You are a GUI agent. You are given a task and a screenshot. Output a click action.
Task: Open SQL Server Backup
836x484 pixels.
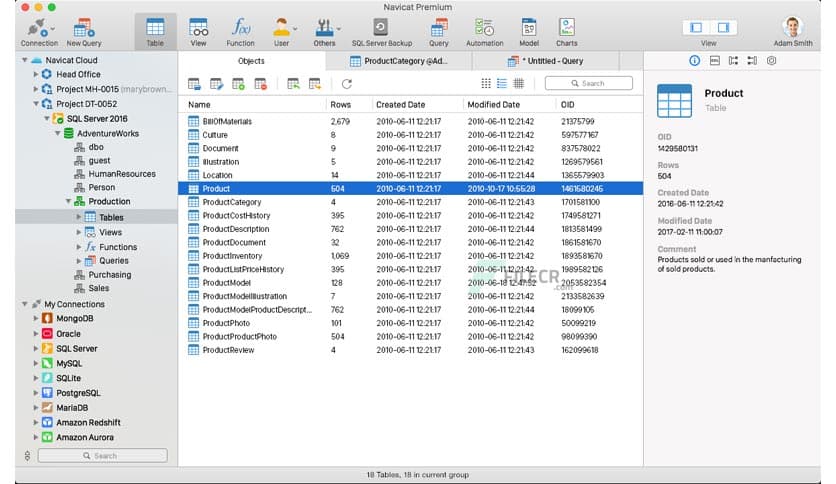pyautogui.click(x=382, y=32)
